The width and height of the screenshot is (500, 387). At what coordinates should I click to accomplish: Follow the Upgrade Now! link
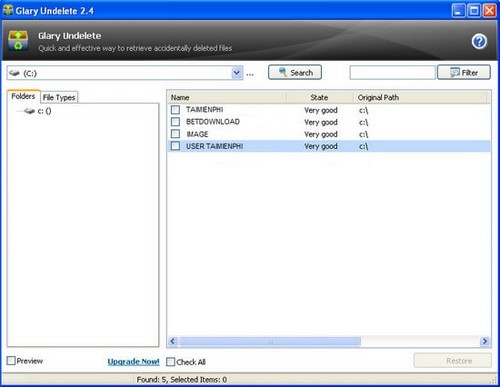[x=133, y=362]
